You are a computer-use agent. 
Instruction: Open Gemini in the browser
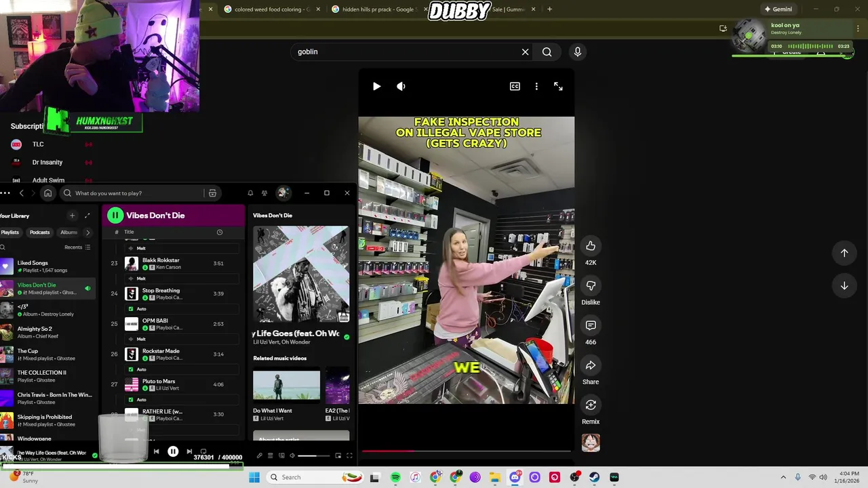(778, 9)
